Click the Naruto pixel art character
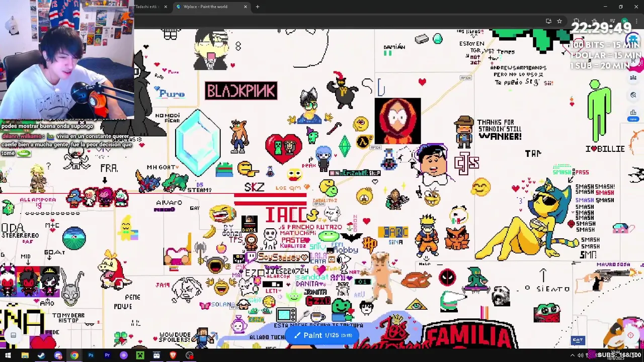This screenshot has height=362, width=644. pyautogui.click(x=427, y=235)
